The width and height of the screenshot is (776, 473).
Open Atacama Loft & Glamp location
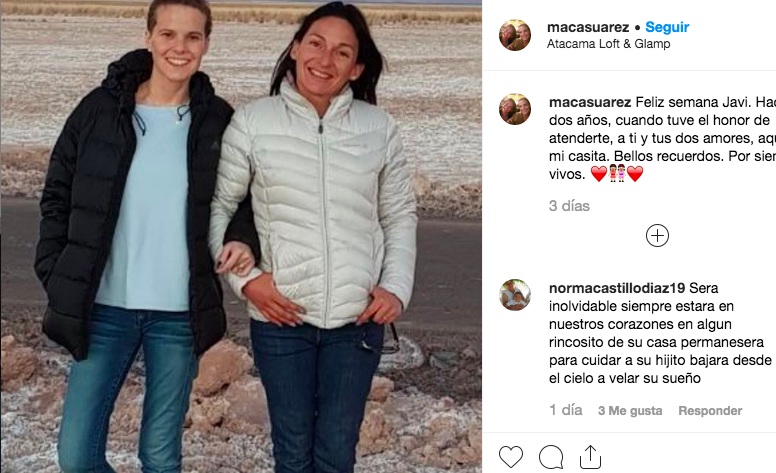tap(608, 44)
